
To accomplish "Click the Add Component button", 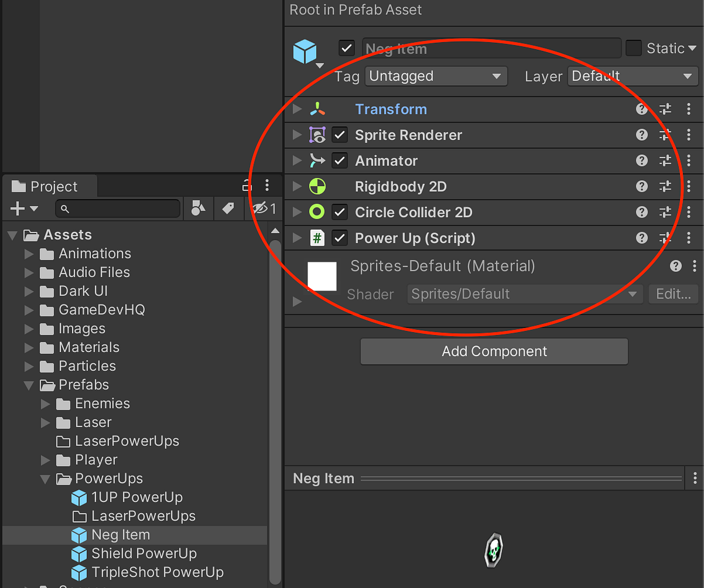I will [x=494, y=351].
